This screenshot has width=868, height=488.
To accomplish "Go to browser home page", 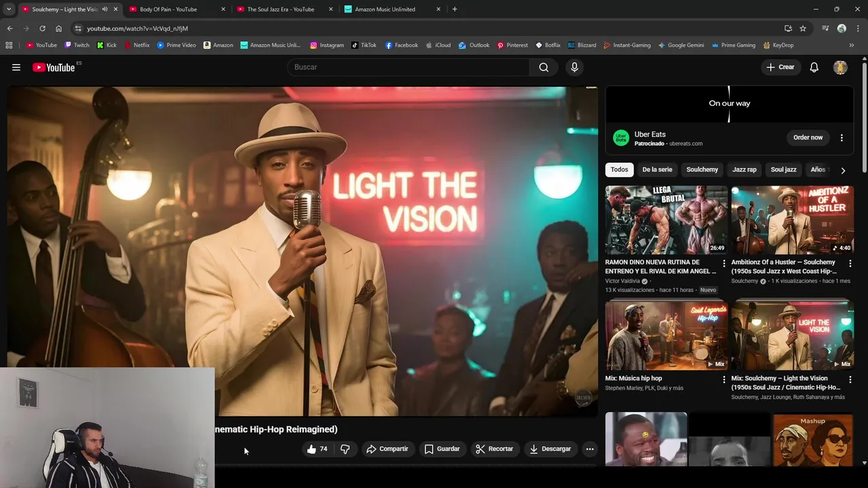I will click(x=58, y=28).
